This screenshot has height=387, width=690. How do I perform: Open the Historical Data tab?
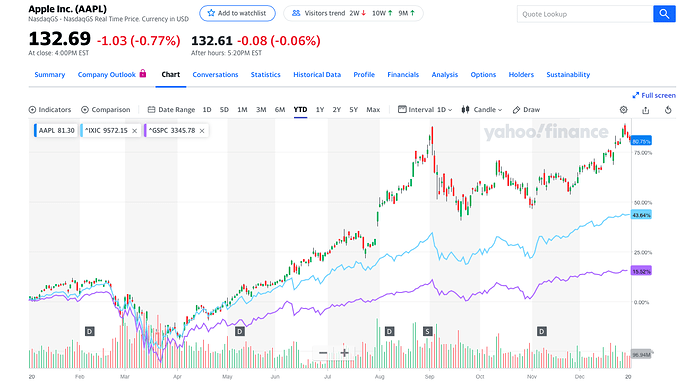(317, 75)
